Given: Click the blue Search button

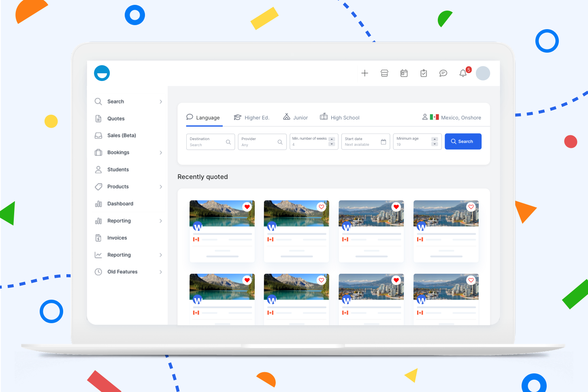Looking at the screenshot, I should pos(463,141).
